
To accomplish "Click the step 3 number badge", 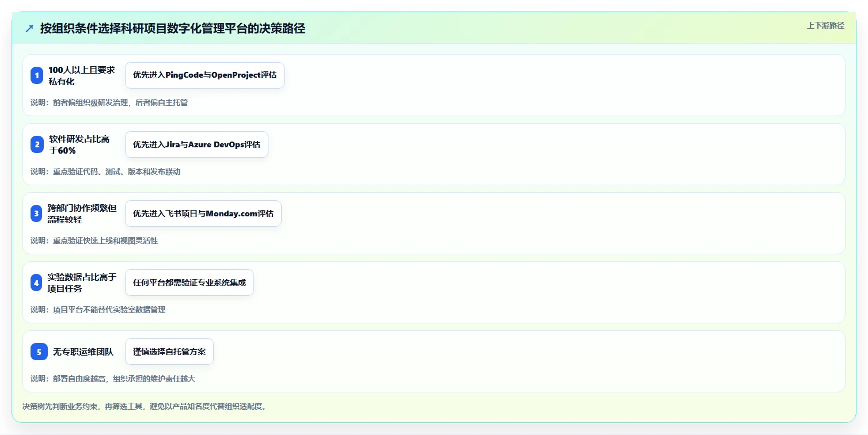I will pyautogui.click(x=37, y=213).
